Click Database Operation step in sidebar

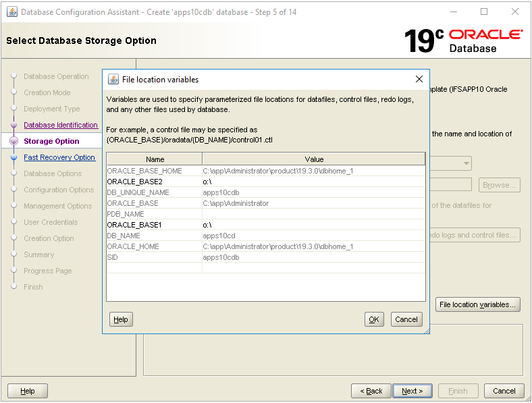click(x=56, y=76)
